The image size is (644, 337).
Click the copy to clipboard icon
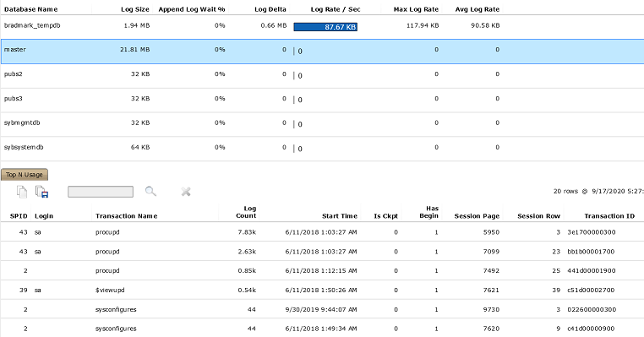click(x=22, y=192)
